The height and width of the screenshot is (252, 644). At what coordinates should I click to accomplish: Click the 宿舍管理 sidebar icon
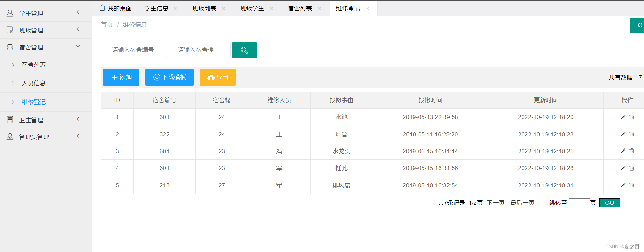point(10,47)
